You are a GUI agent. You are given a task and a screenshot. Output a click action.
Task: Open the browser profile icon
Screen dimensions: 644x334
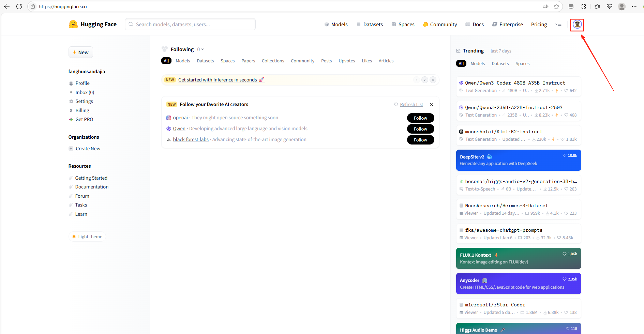[x=622, y=6]
